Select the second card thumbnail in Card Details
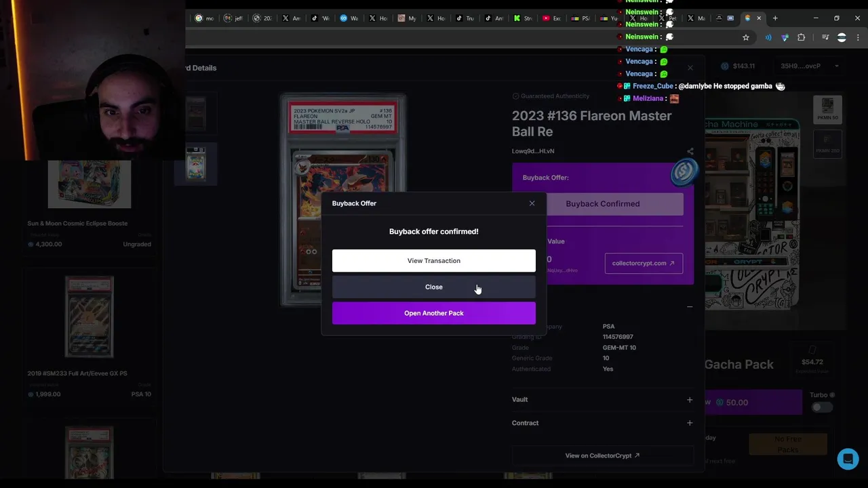 pyautogui.click(x=196, y=163)
